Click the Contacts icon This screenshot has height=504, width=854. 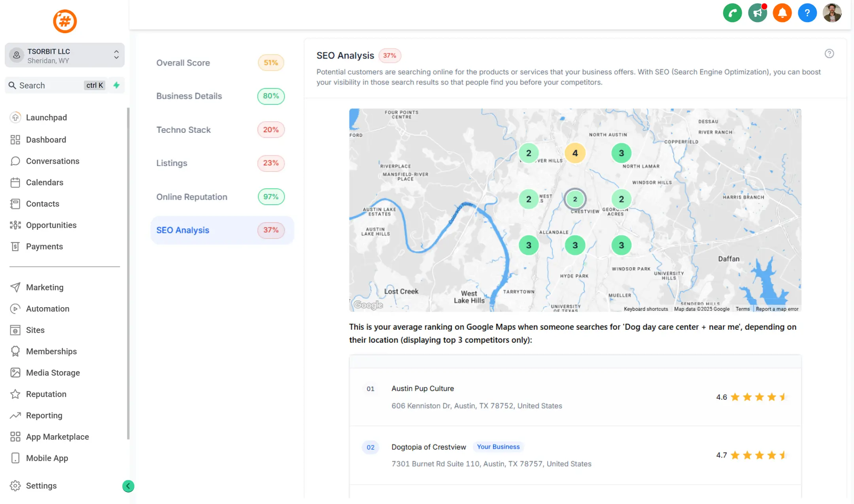(x=15, y=204)
